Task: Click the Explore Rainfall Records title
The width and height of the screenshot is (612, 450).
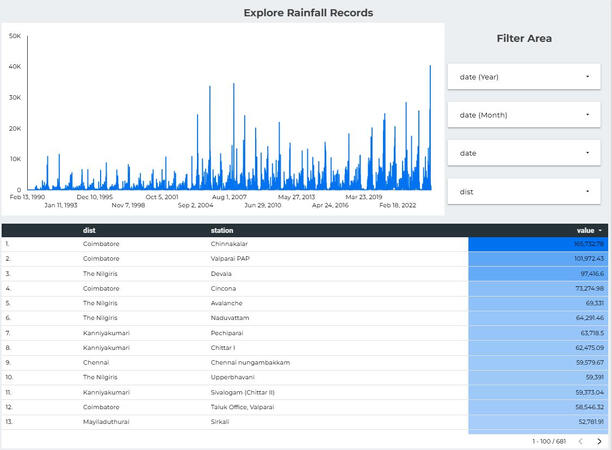Action: coord(308,13)
